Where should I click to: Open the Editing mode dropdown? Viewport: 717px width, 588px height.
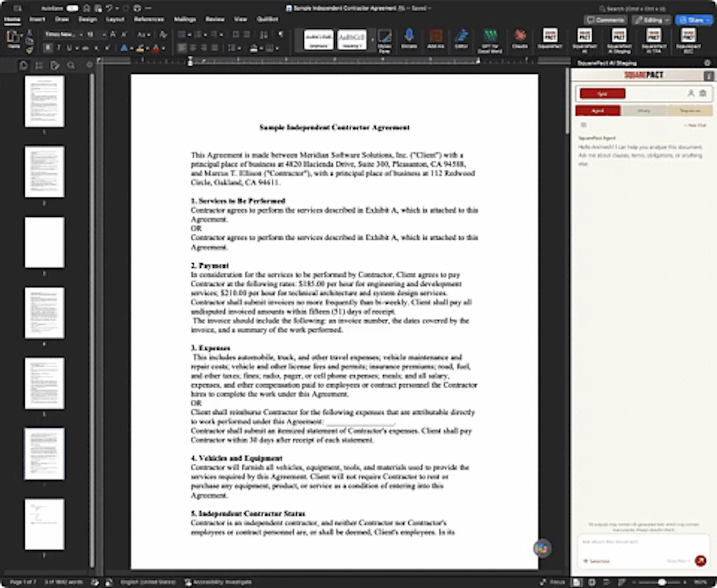(x=651, y=20)
